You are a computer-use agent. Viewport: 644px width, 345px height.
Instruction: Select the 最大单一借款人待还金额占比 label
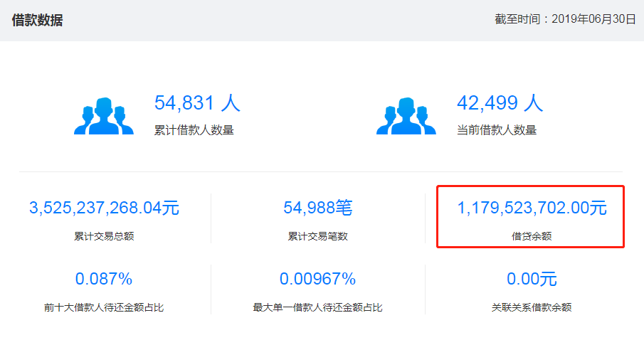pyautogui.click(x=318, y=308)
